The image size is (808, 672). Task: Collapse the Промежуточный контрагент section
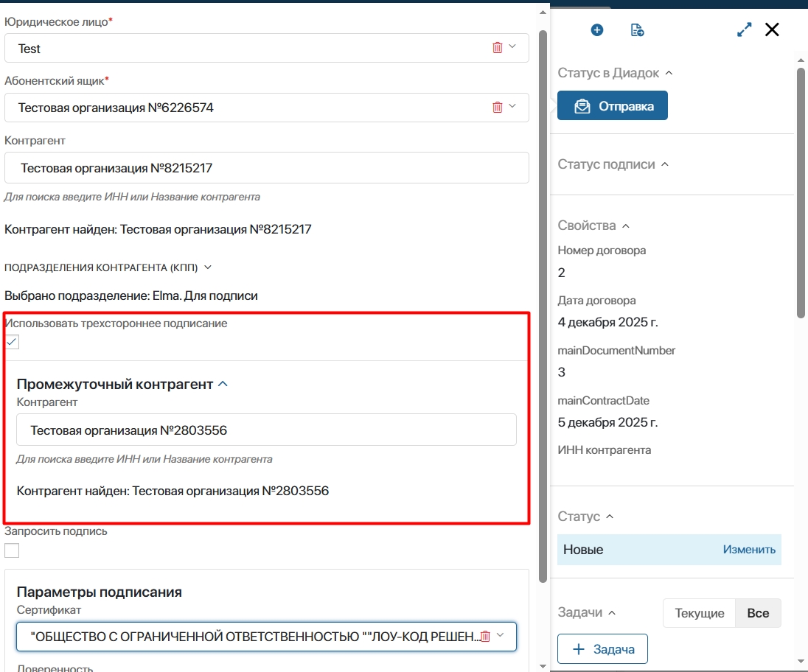(223, 384)
